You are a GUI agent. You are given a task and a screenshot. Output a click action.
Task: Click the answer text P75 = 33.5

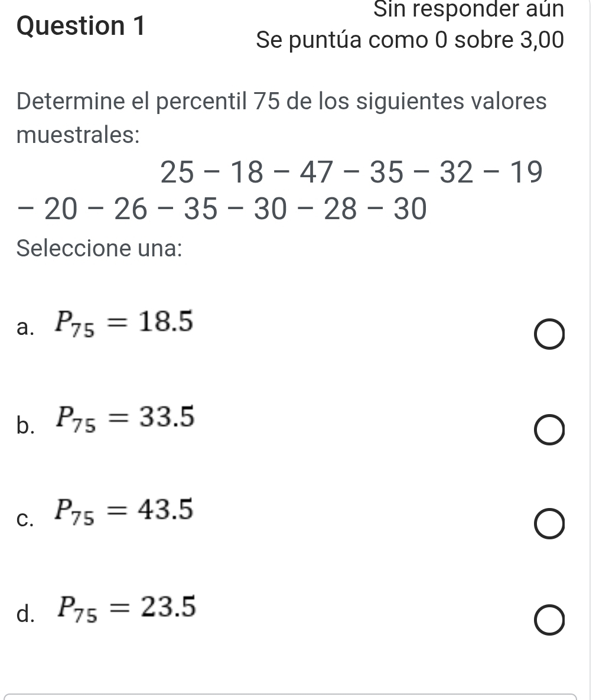(124, 418)
